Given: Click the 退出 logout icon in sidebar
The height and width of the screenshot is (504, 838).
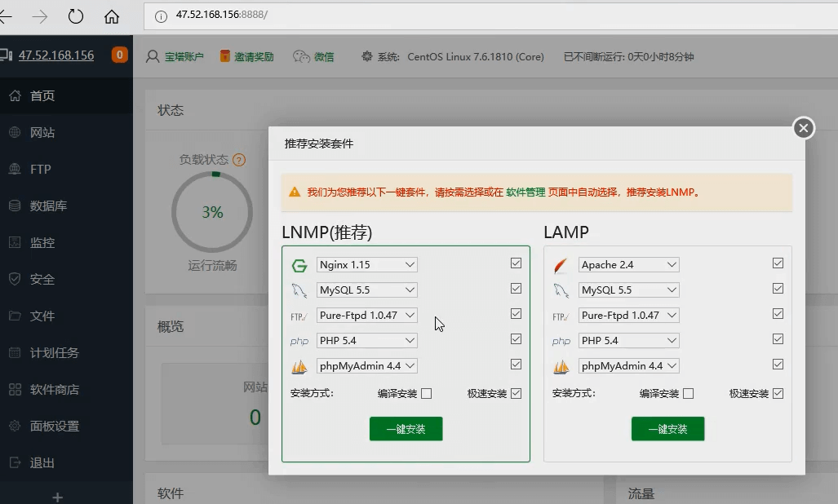Looking at the screenshot, I should (15, 462).
